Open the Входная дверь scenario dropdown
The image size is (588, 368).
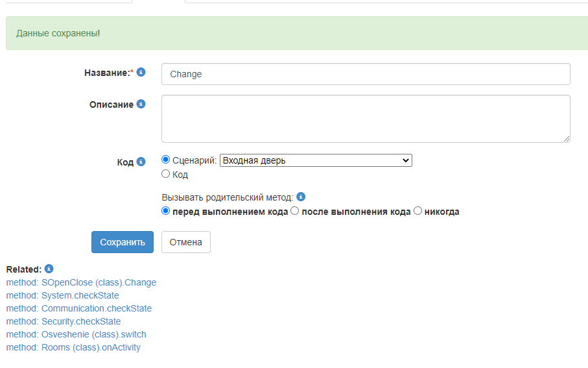316,160
